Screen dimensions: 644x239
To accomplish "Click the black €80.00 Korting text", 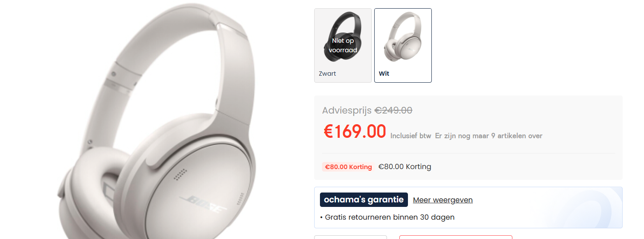I will [405, 167].
